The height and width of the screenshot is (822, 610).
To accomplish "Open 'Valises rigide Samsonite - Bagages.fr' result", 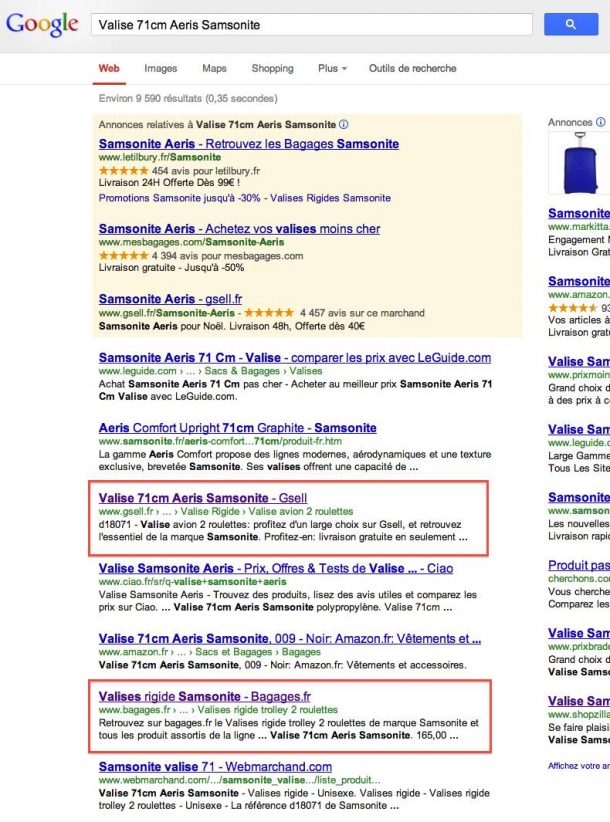I will click(204, 696).
